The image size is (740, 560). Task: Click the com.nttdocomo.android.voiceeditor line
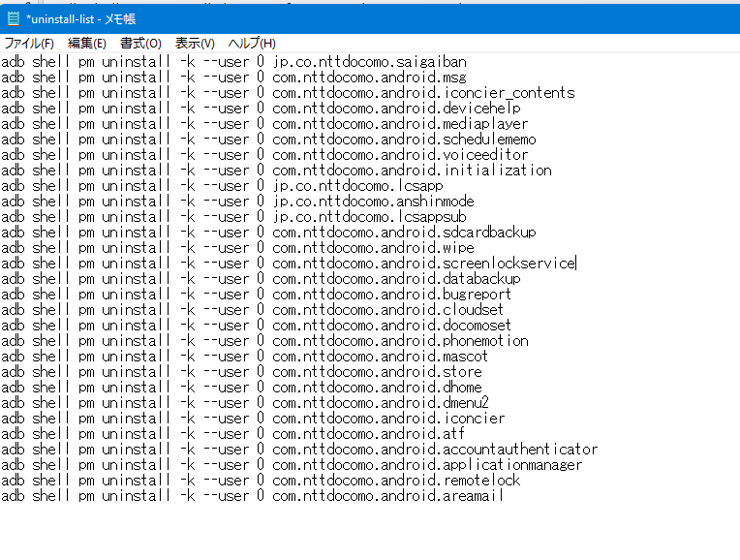264,155
